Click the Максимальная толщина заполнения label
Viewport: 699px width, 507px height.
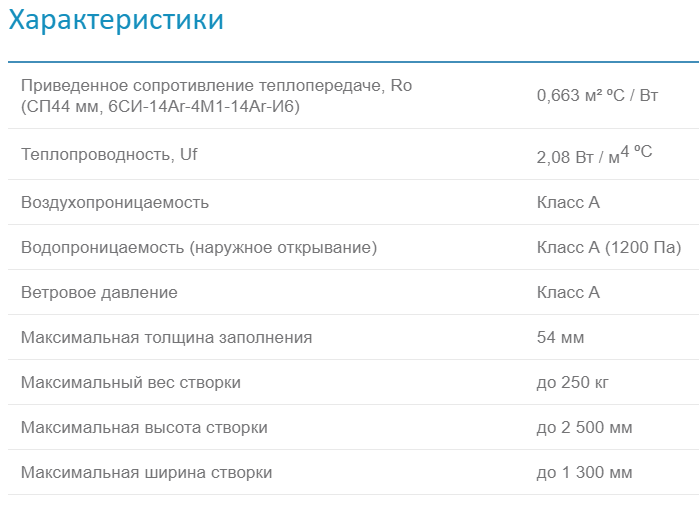[166, 337]
